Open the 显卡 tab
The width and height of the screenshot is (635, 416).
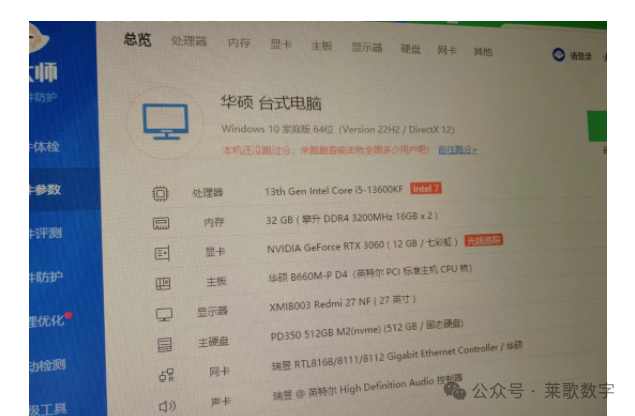281,44
